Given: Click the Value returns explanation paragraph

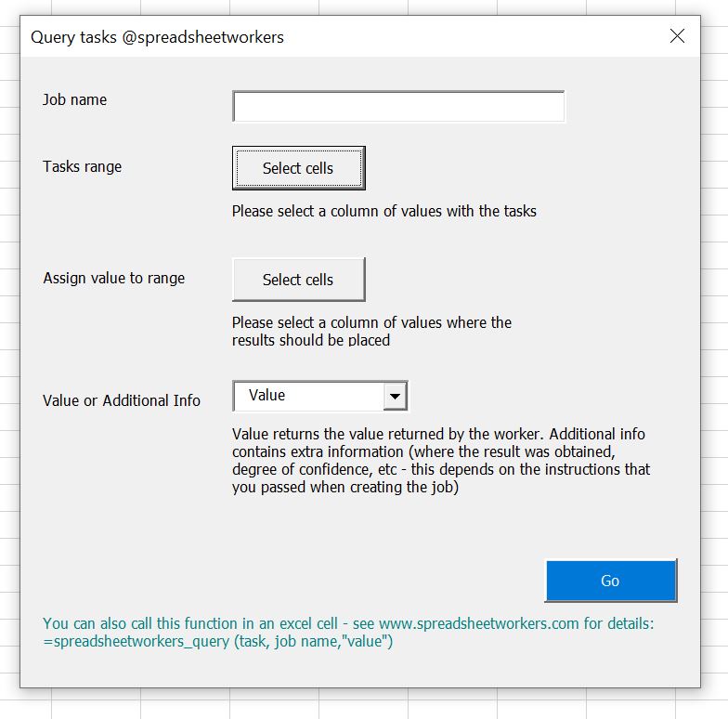Looking at the screenshot, I should coord(441,461).
